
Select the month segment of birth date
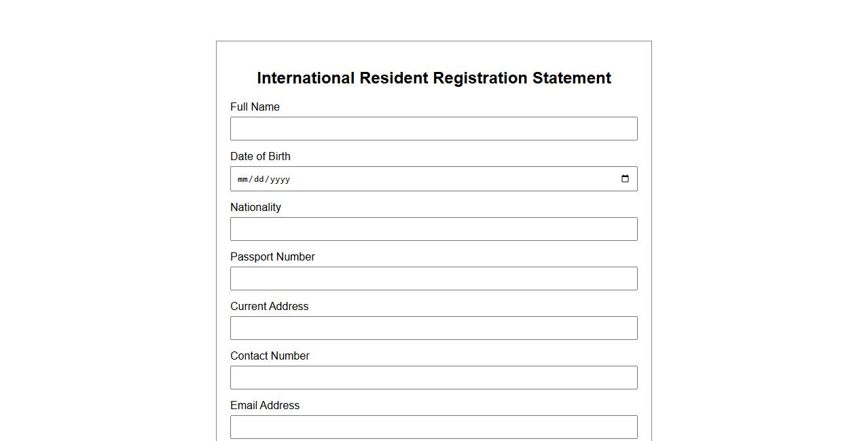pyautogui.click(x=243, y=180)
